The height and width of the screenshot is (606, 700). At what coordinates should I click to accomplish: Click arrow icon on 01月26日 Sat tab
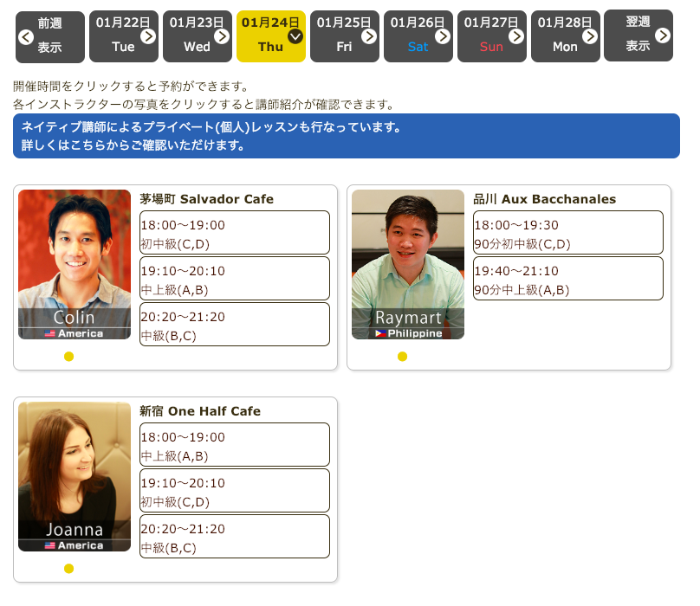[443, 36]
